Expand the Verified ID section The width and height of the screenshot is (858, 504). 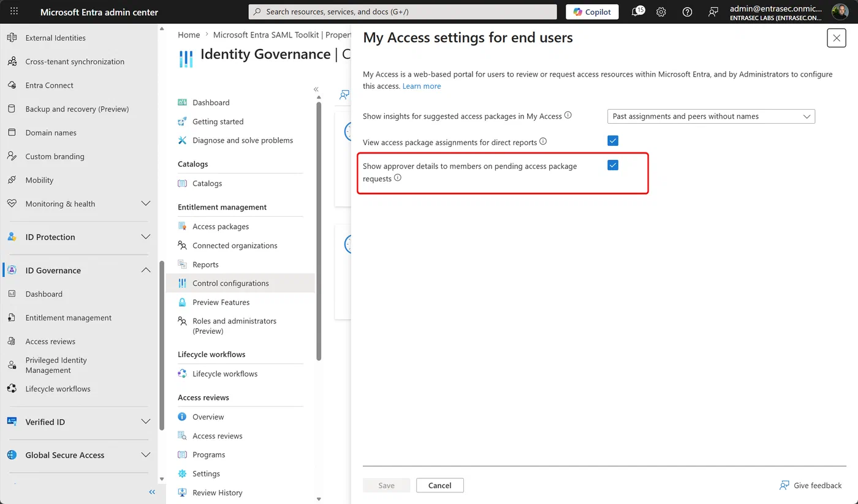(146, 422)
